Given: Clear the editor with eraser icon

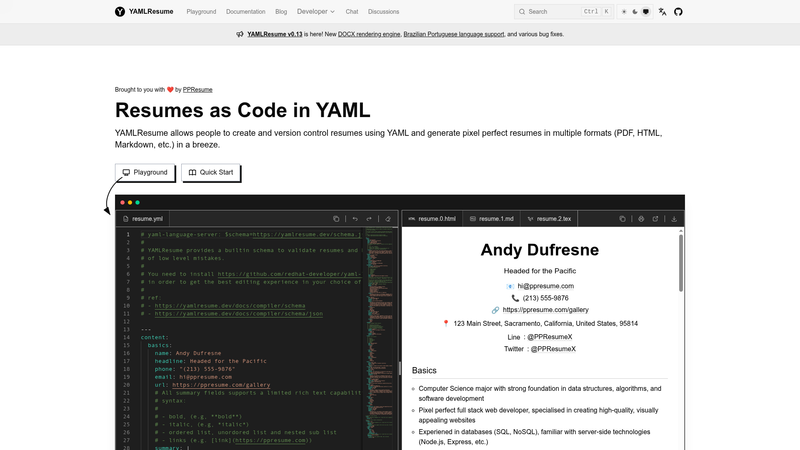Looking at the screenshot, I should pos(388,219).
